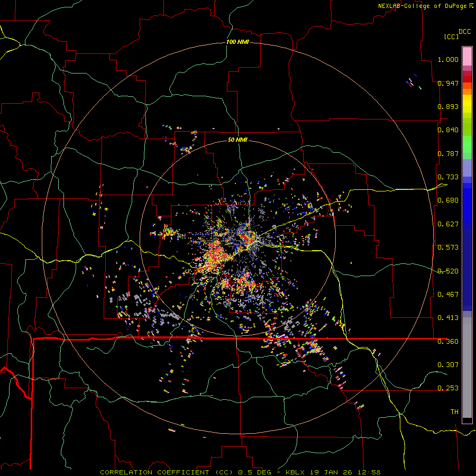Click the Correlation Coefficient caption at the bottom
This screenshot has height=476, width=476.
point(240,472)
